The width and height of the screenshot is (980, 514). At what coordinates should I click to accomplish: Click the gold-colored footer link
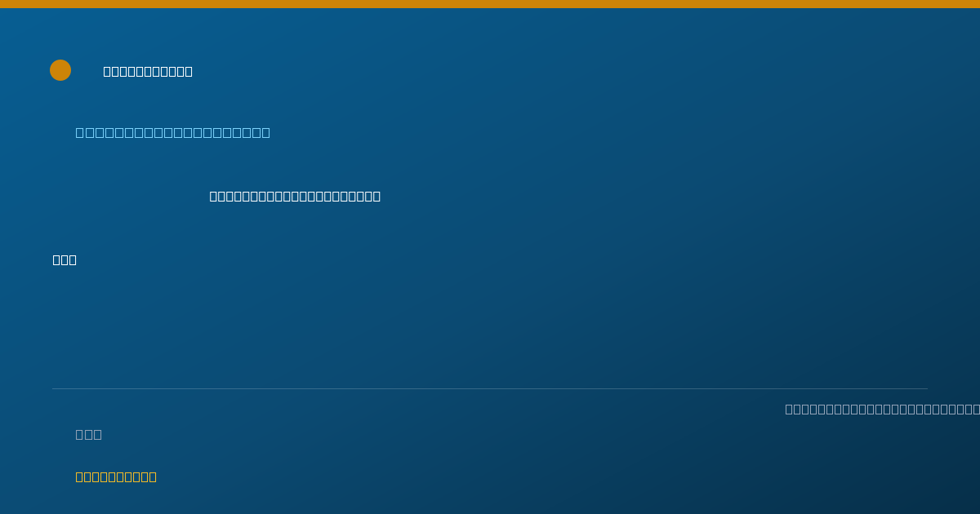click(x=116, y=476)
